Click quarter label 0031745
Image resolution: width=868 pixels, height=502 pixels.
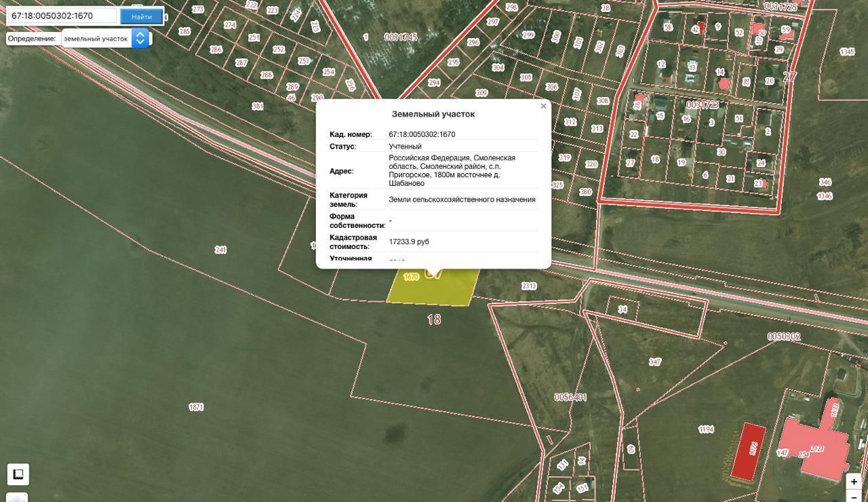(400, 37)
